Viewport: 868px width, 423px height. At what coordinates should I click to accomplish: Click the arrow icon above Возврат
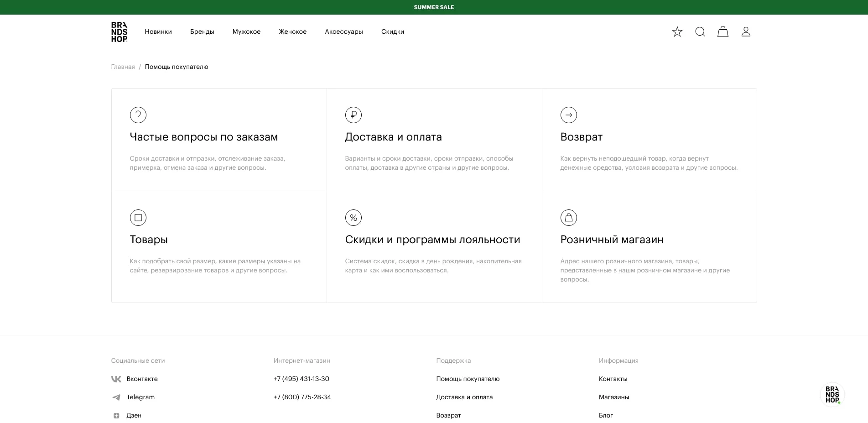click(x=569, y=115)
